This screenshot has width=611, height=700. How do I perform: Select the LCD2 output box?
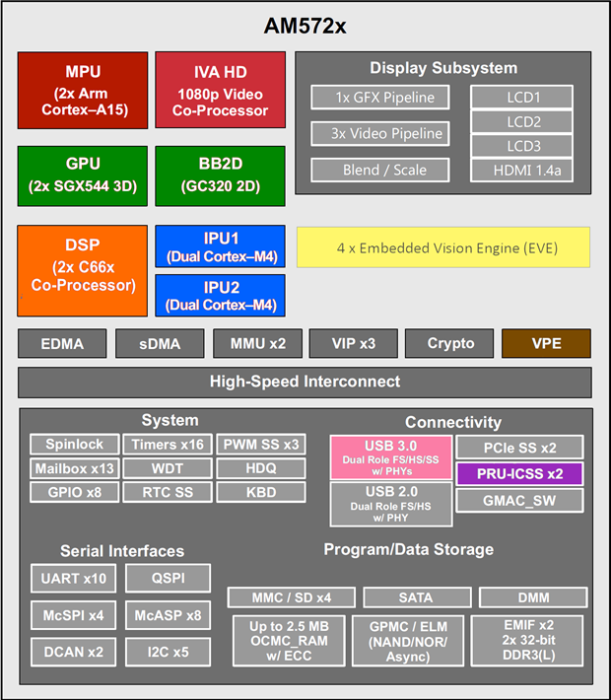521,121
